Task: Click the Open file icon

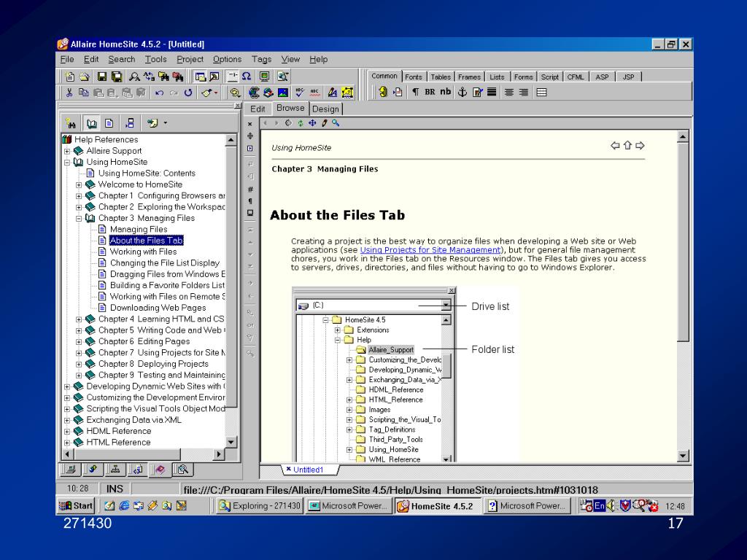Action: (85, 76)
